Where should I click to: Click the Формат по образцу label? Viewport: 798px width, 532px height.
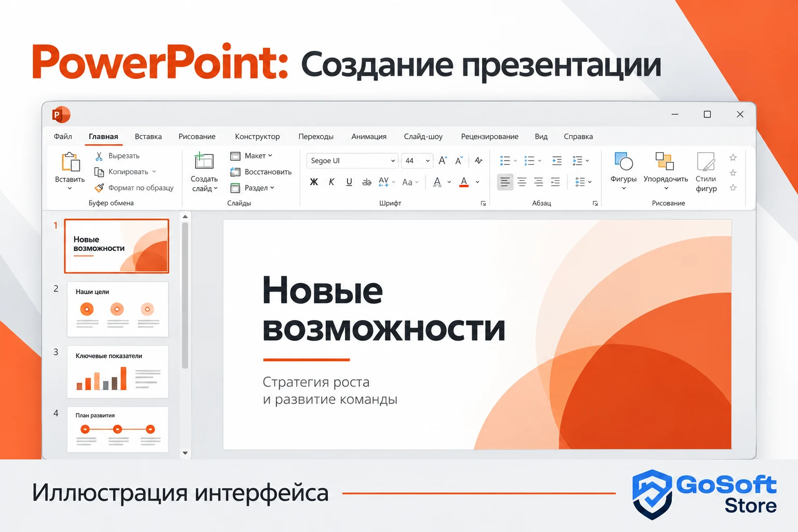[141, 188]
